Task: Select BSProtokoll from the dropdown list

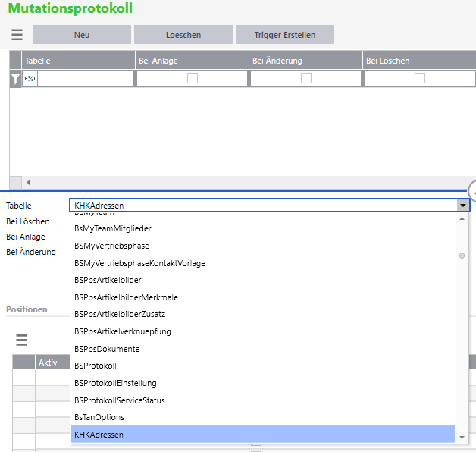Action: coord(96,366)
